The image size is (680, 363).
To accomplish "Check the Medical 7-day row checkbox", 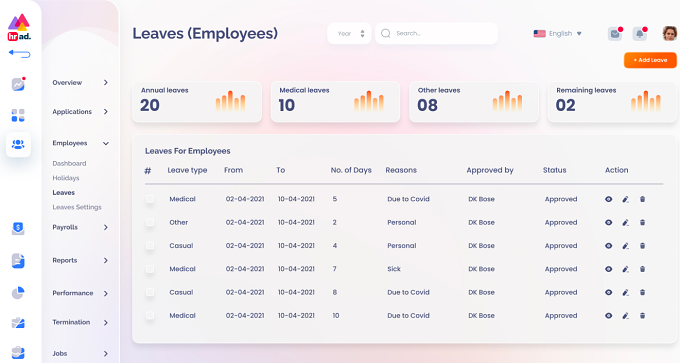I will point(150,269).
